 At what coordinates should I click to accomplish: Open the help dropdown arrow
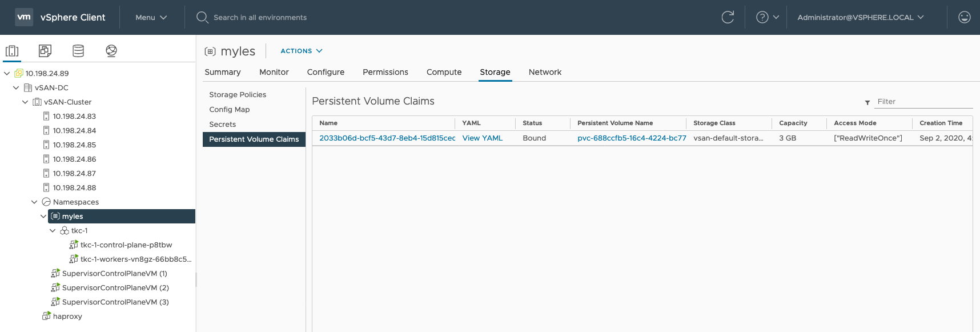pyautogui.click(x=776, y=17)
